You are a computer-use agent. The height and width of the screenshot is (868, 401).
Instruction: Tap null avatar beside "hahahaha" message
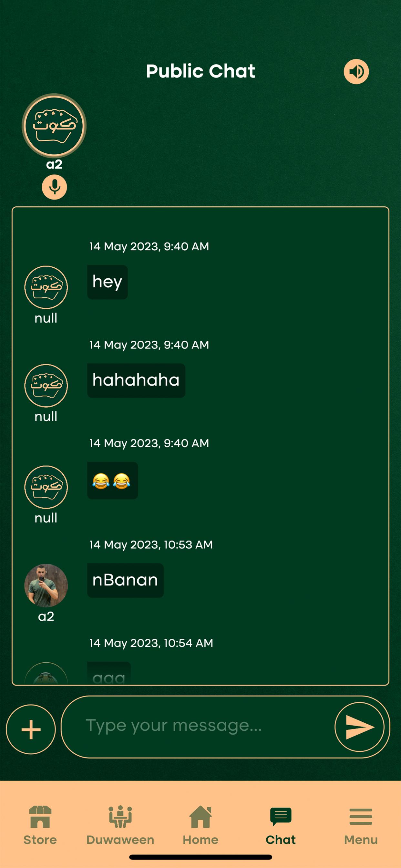click(46, 386)
